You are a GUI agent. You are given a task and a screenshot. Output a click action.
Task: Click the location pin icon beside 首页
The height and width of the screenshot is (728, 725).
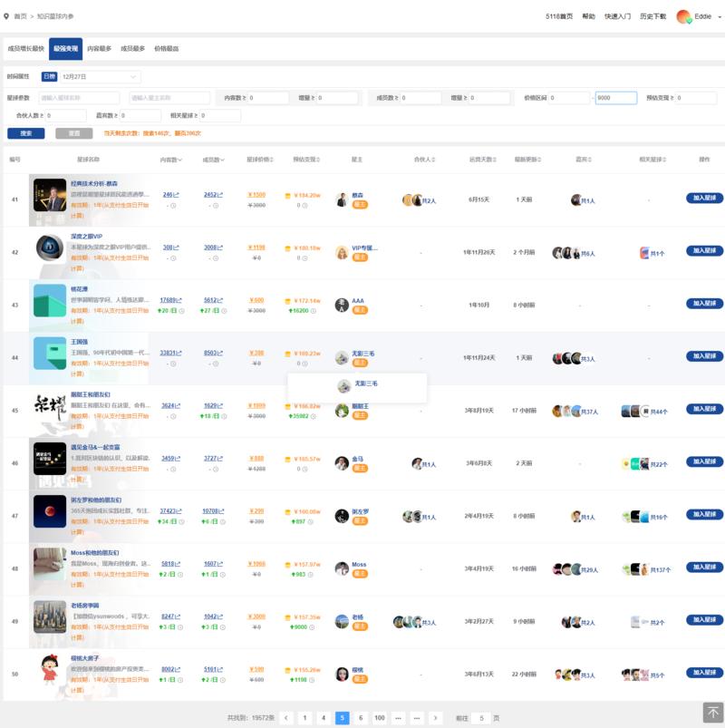pyautogui.click(x=7, y=16)
